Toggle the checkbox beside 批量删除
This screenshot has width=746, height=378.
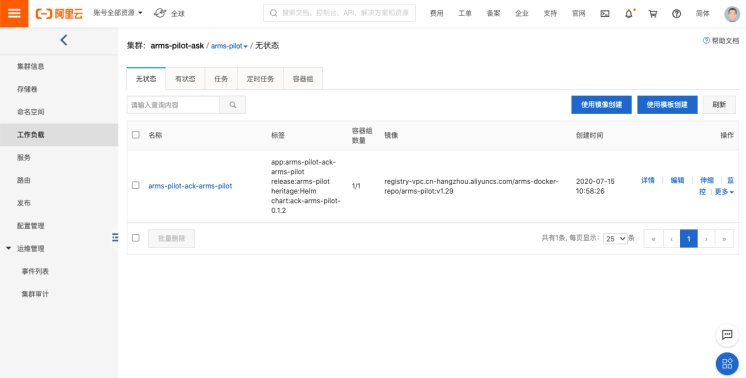tap(136, 238)
